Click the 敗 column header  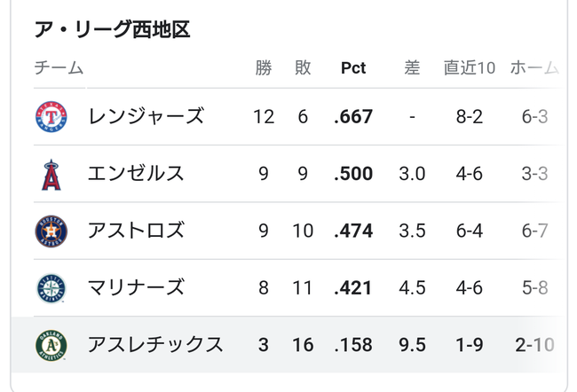(303, 67)
